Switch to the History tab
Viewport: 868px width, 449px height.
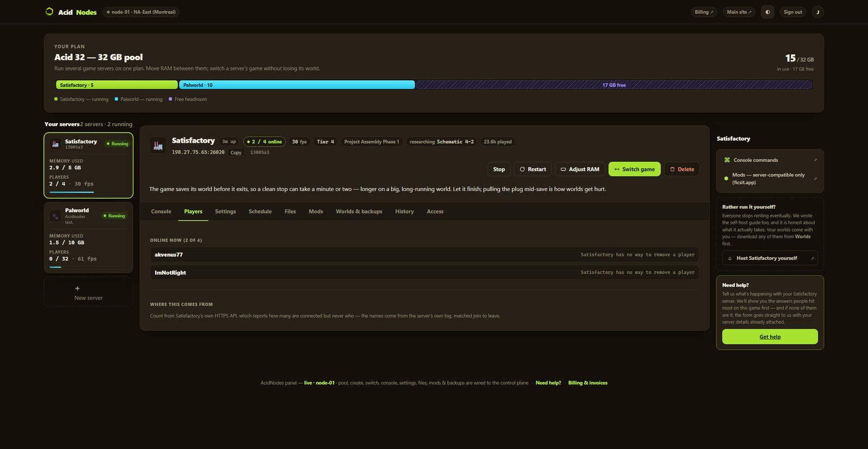(x=405, y=212)
